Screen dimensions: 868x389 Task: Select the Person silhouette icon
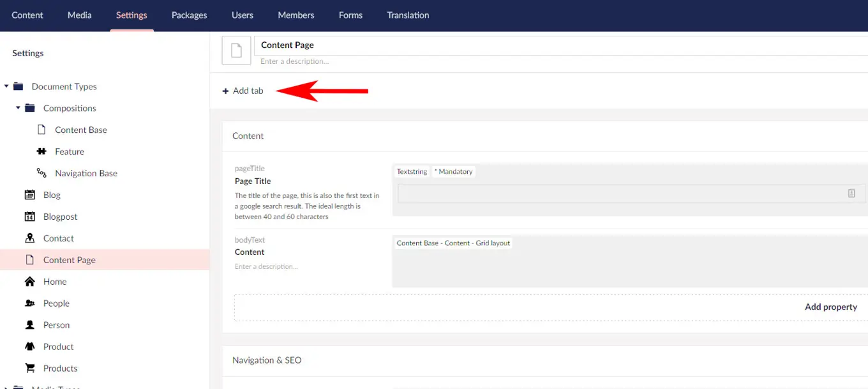pos(29,324)
